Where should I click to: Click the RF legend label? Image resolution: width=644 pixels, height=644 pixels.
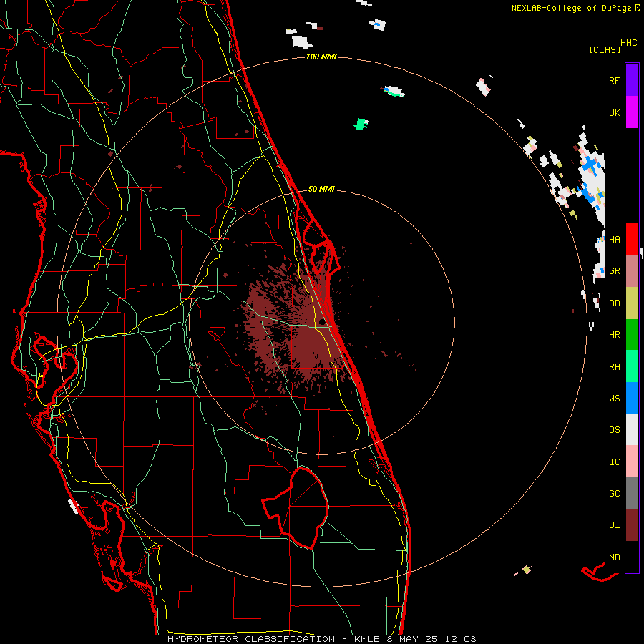[614, 80]
